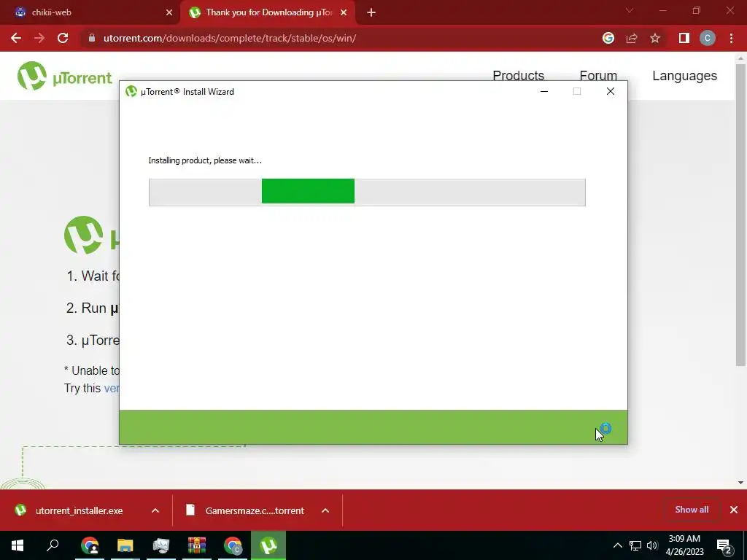Open the Languages menu on the website

pyautogui.click(x=684, y=76)
